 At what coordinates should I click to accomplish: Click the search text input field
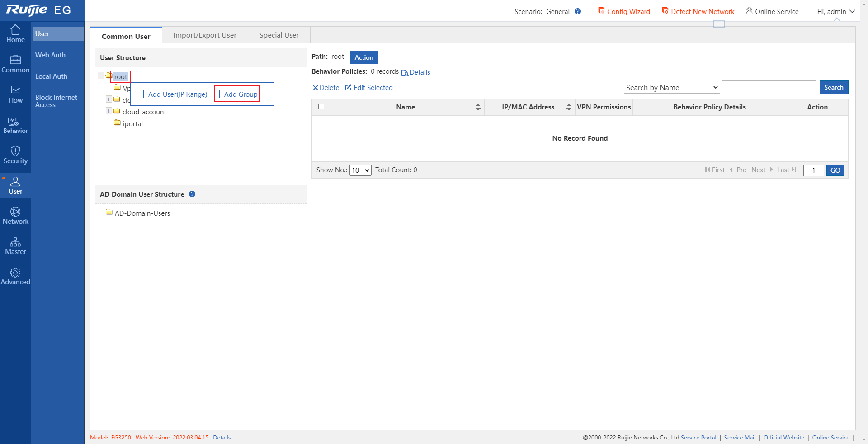(x=769, y=88)
